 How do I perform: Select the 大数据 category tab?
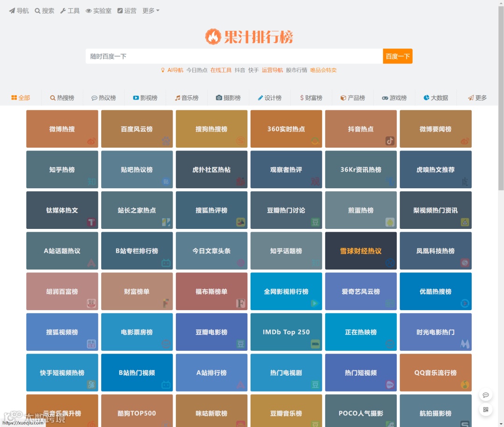click(435, 98)
